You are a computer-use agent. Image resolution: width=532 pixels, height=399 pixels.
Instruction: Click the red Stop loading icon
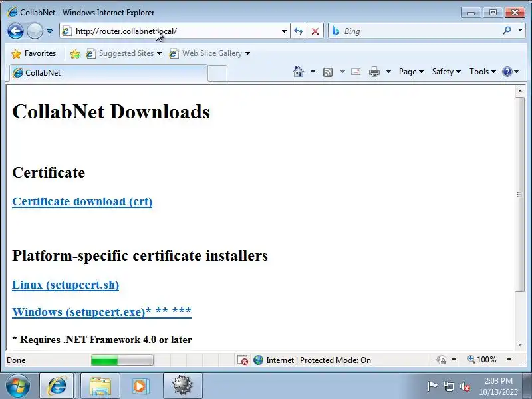[x=315, y=31]
